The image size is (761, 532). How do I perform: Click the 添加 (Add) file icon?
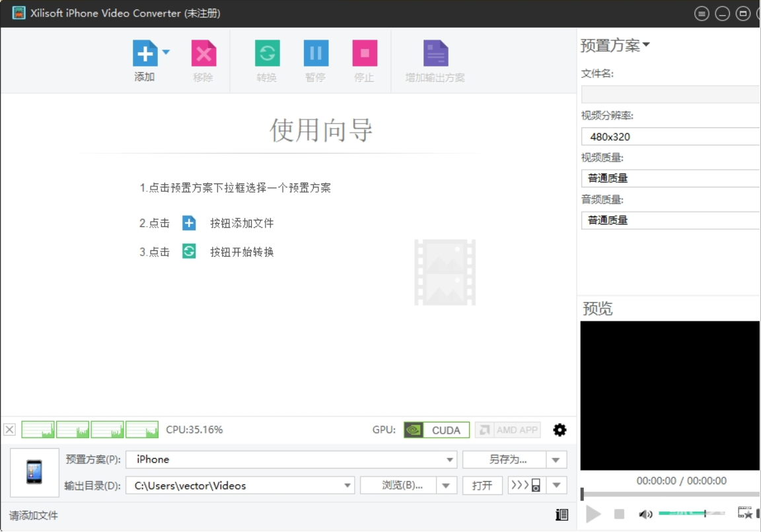point(145,53)
